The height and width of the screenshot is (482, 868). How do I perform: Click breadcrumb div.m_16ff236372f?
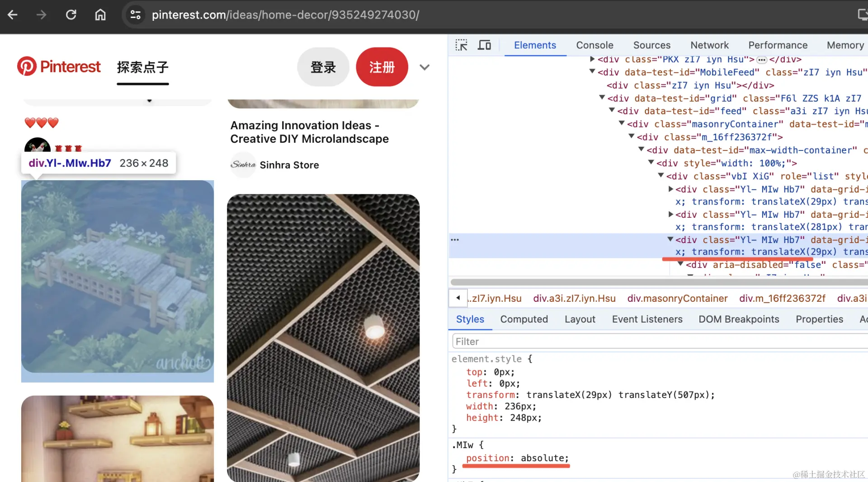pos(782,298)
